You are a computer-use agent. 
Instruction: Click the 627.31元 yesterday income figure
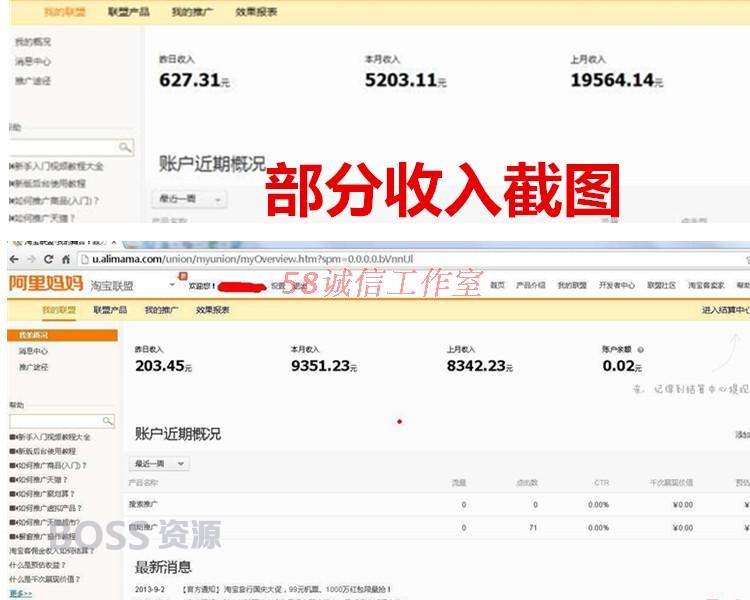194,80
